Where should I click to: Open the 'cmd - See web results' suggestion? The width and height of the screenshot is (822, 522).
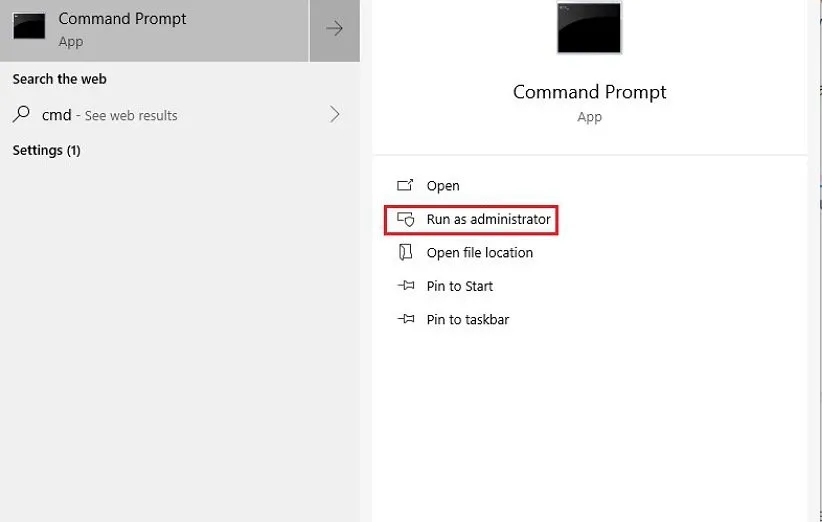point(110,115)
